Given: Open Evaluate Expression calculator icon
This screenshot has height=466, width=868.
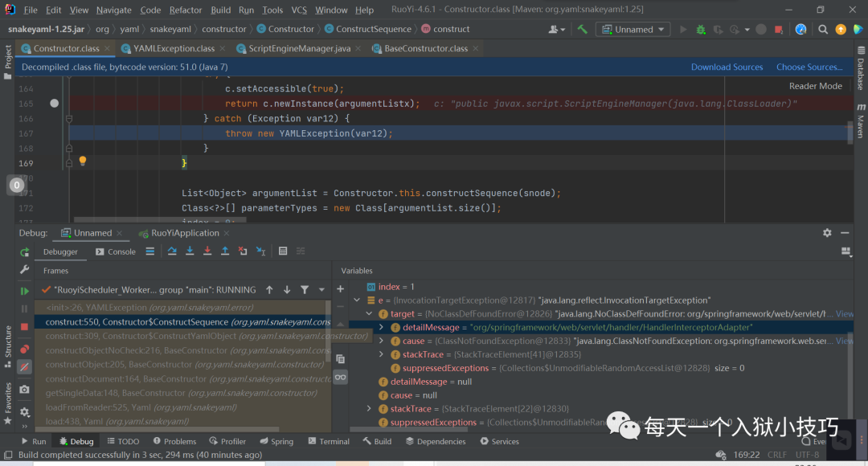Looking at the screenshot, I should click(x=283, y=251).
